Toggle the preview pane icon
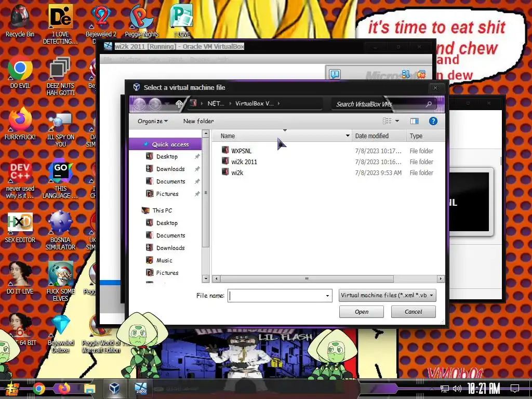Screen dimensions: 532x399 (415, 121)
